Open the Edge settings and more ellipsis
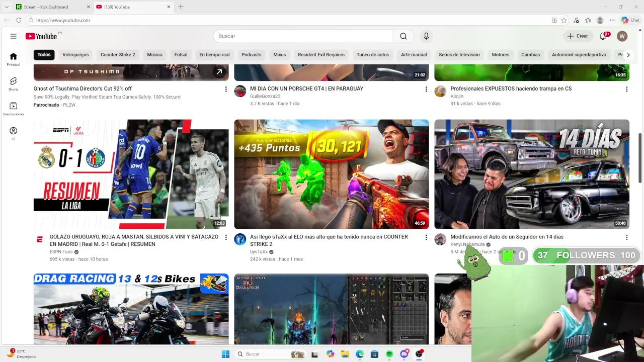644x362 pixels. pos(612,20)
